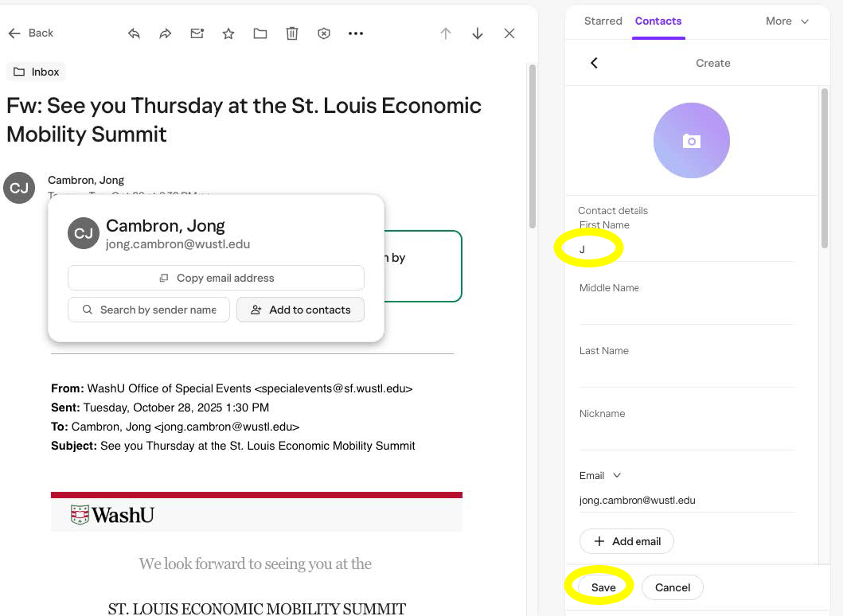Click the camera icon on contact avatar
The height and width of the screenshot is (616, 843).
pyautogui.click(x=691, y=140)
